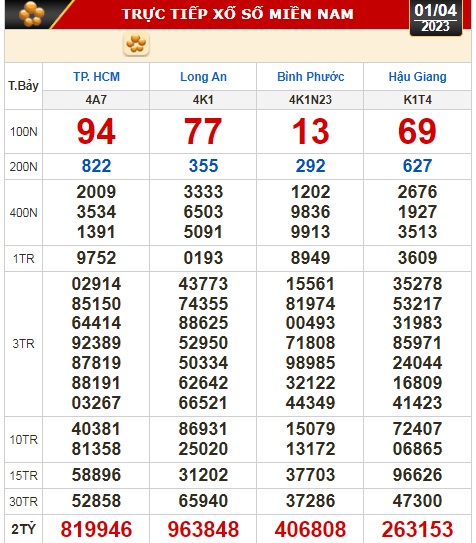Click the Long An jackpot number 963848

click(203, 529)
